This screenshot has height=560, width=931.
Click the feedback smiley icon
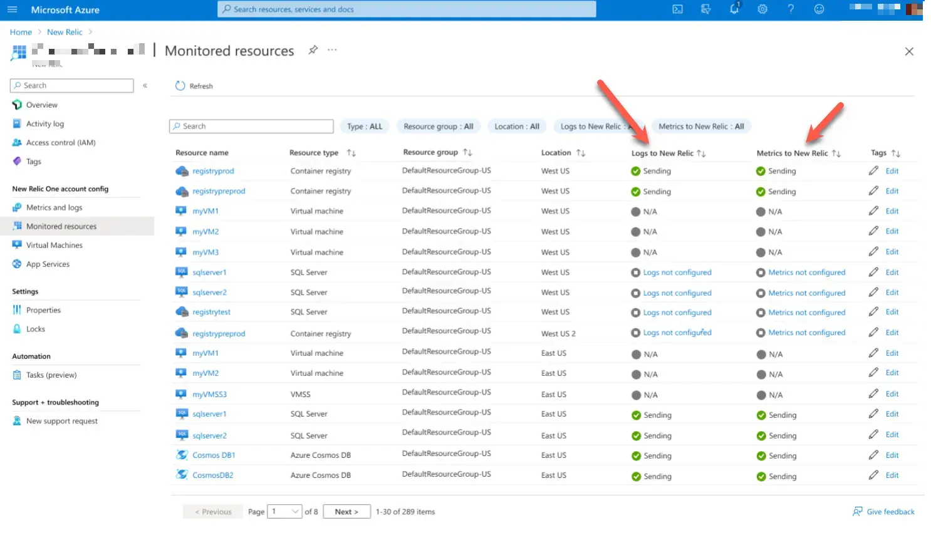[819, 9]
